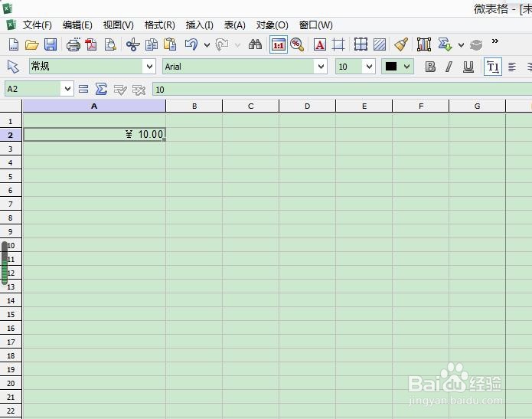The height and width of the screenshot is (419, 532).
Task: Click the frame crop icon
Action: [338, 44]
